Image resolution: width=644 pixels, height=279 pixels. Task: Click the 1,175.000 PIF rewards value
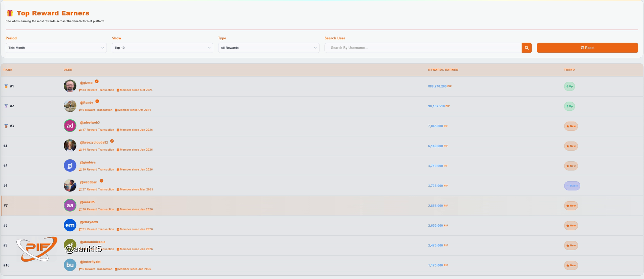tap(438, 265)
